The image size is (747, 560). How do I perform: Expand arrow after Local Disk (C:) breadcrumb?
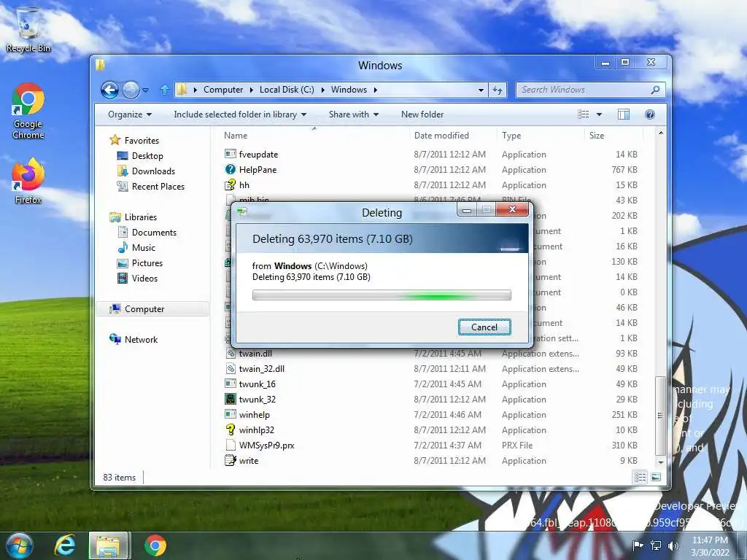[322, 90]
